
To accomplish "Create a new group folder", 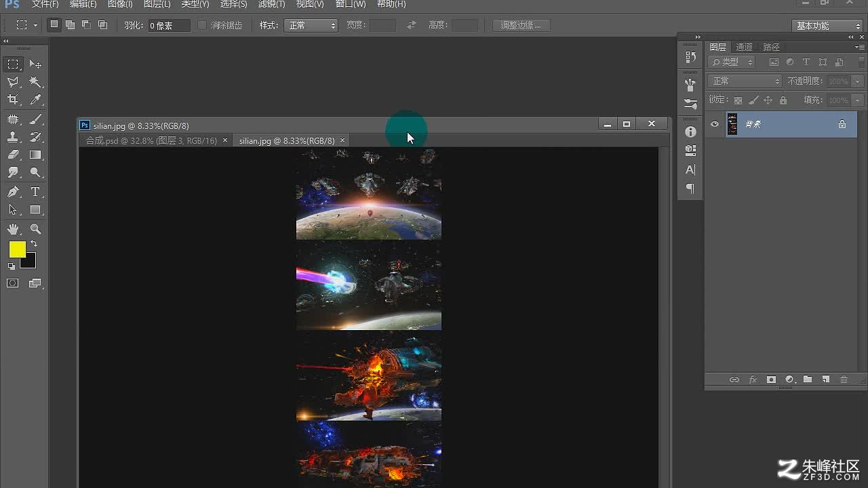I will (x=808, y=380).
